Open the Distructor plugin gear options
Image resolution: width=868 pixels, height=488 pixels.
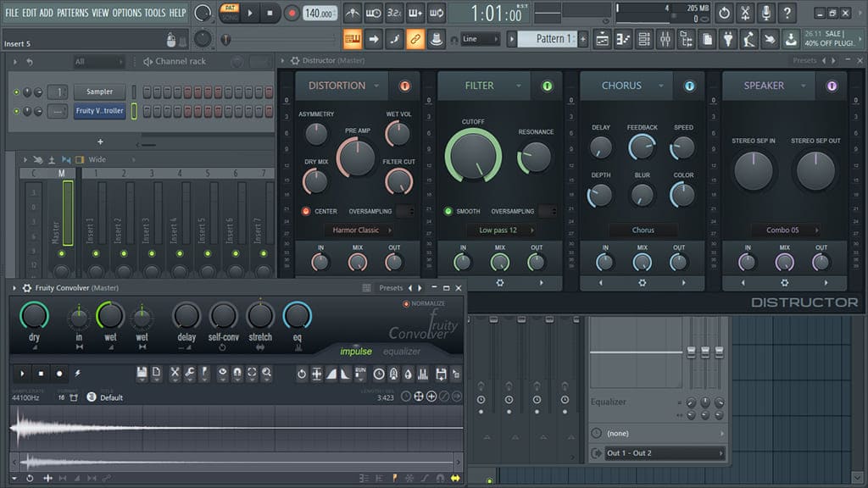point(295,61)
